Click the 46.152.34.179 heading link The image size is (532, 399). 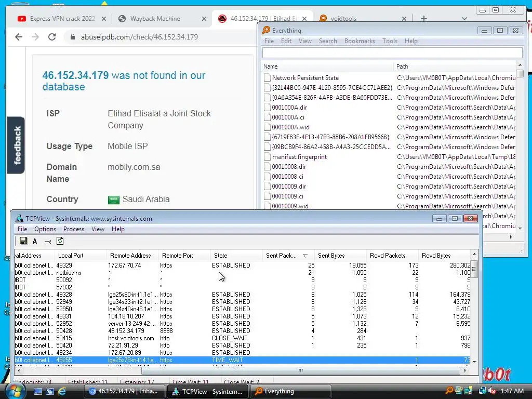[x=75, y=75]
